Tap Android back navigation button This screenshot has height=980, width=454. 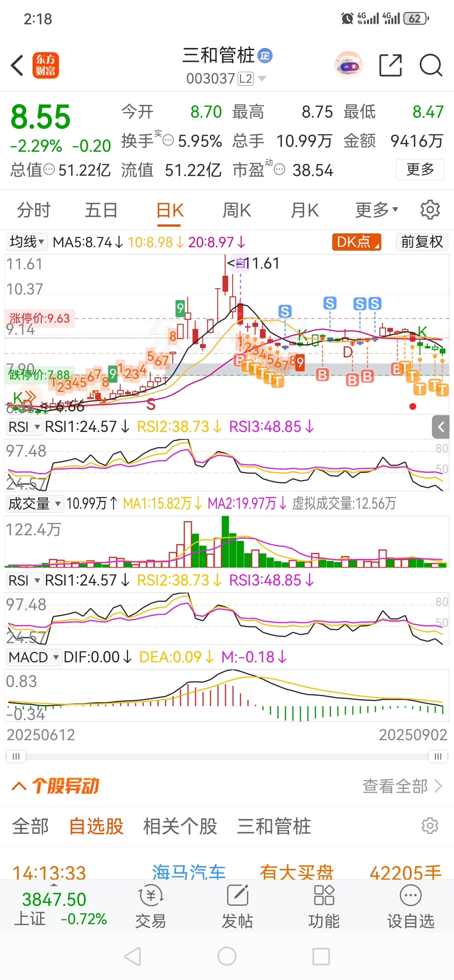pos(133,956)
